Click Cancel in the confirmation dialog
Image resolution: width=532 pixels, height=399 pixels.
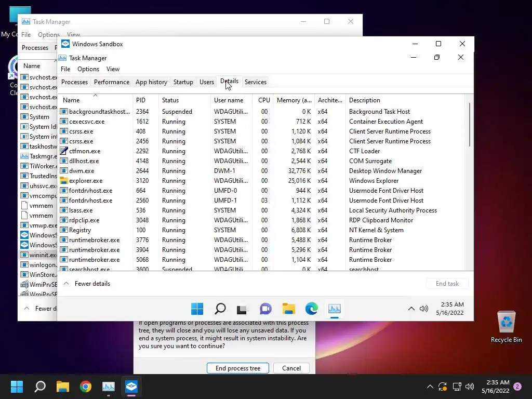coord(291,368)
